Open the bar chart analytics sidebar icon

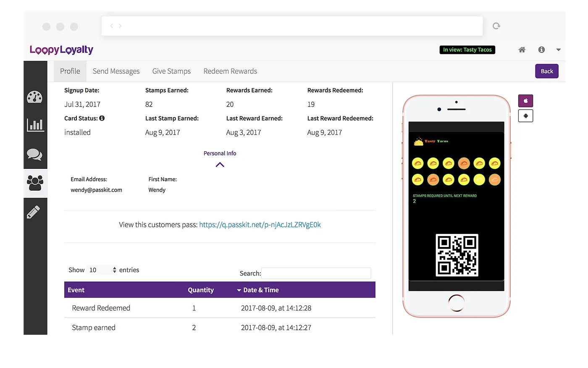point(35,125)
